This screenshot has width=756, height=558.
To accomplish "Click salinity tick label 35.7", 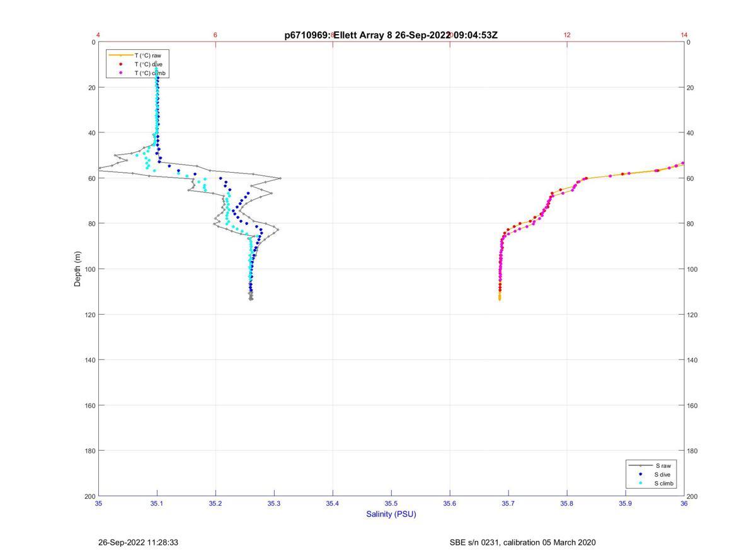I will pyautogui.click(x=508, y=504).
